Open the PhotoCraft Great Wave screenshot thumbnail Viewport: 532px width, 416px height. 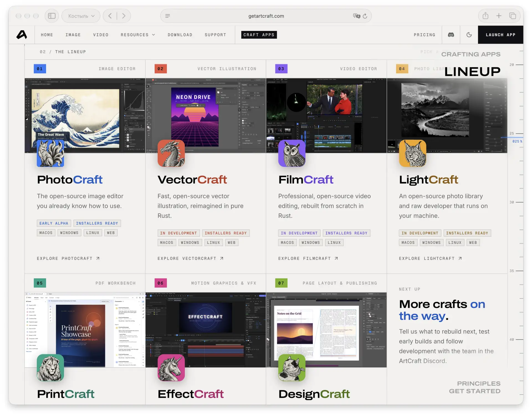85,115
